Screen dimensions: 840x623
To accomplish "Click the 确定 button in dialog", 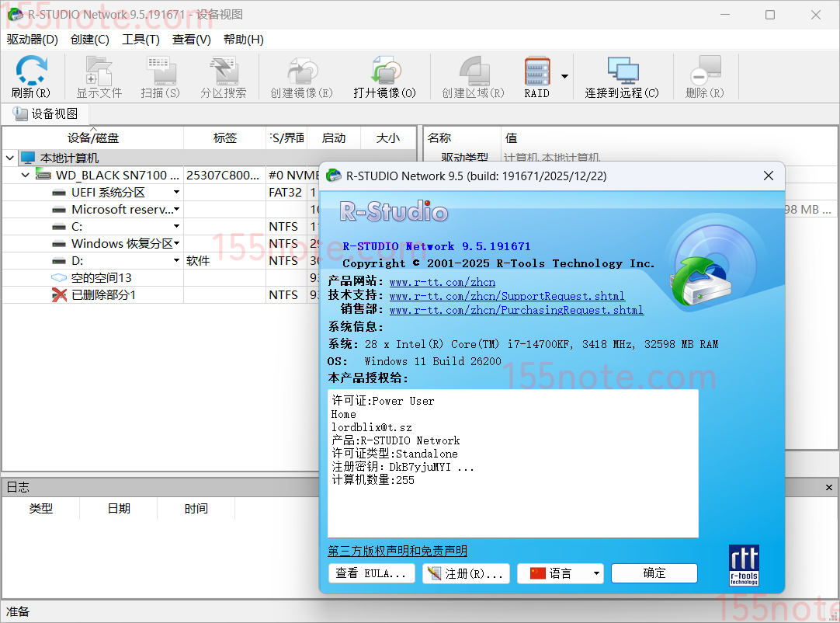I will (x=654, y=573).
